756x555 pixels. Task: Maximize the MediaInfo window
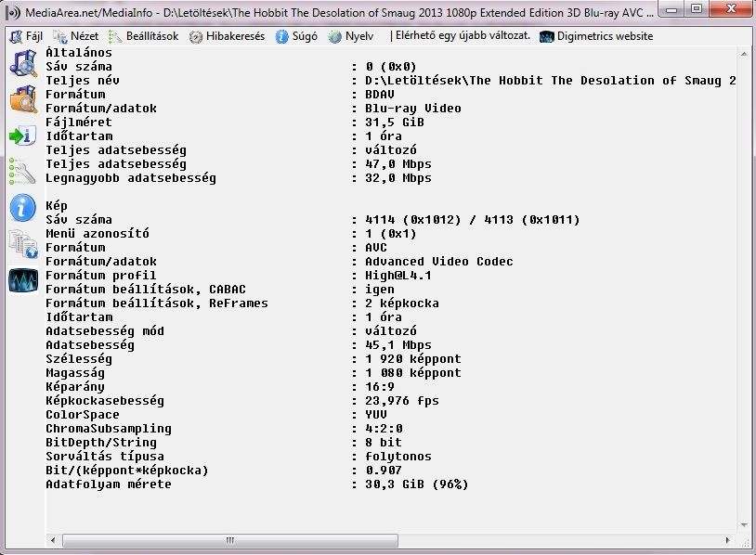point(697,9)
